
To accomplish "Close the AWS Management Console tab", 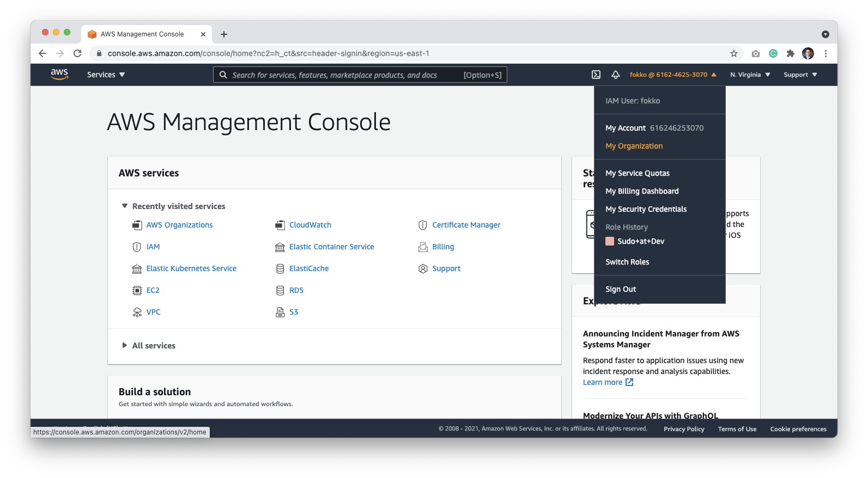I will point(203,34).
